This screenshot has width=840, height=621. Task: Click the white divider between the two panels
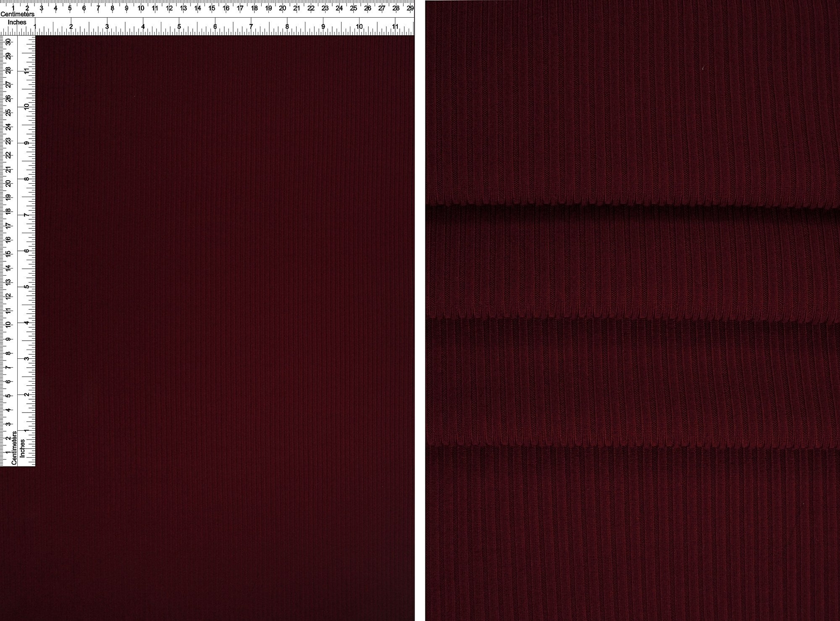(420, 310)
